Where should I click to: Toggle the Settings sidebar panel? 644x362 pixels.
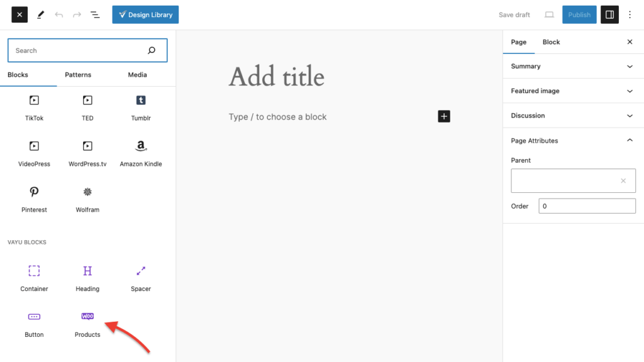609,14
